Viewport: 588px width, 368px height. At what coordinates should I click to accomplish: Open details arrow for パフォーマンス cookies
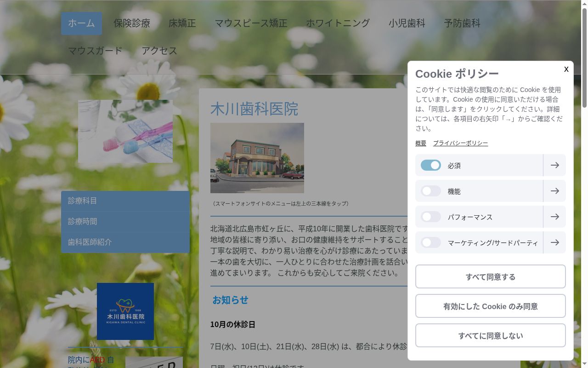pyautogui.click(x=554, y=217)
